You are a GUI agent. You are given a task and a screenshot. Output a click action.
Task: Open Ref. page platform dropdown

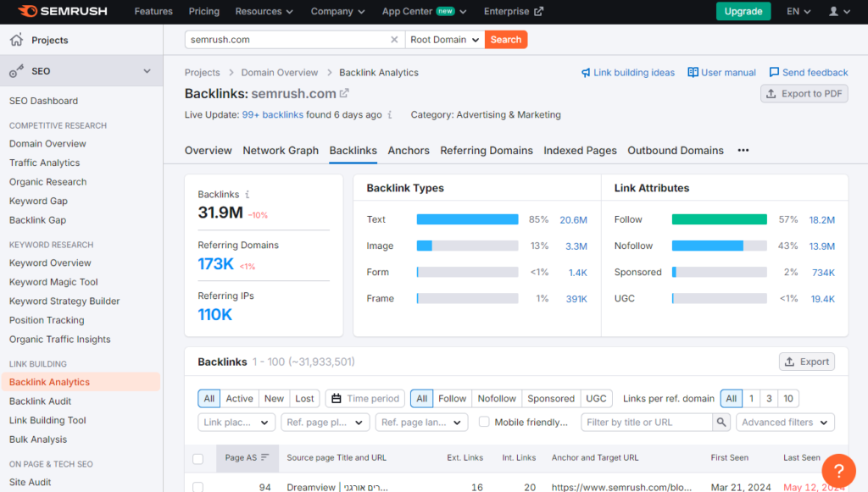325,423
